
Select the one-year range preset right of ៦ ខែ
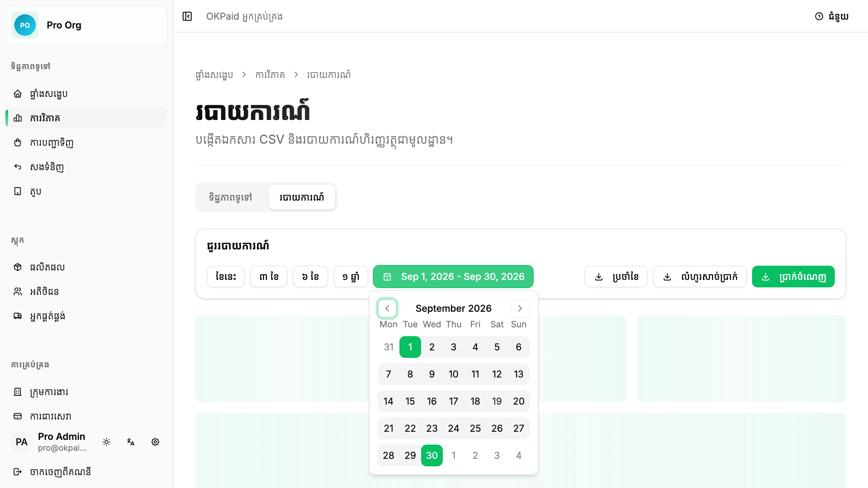[x=351, y=277]
